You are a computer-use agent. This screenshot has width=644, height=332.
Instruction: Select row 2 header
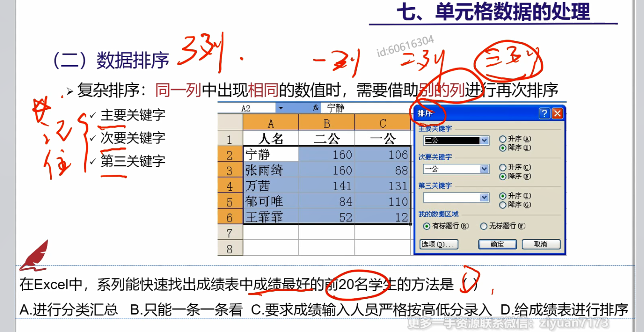click(230, 155)
